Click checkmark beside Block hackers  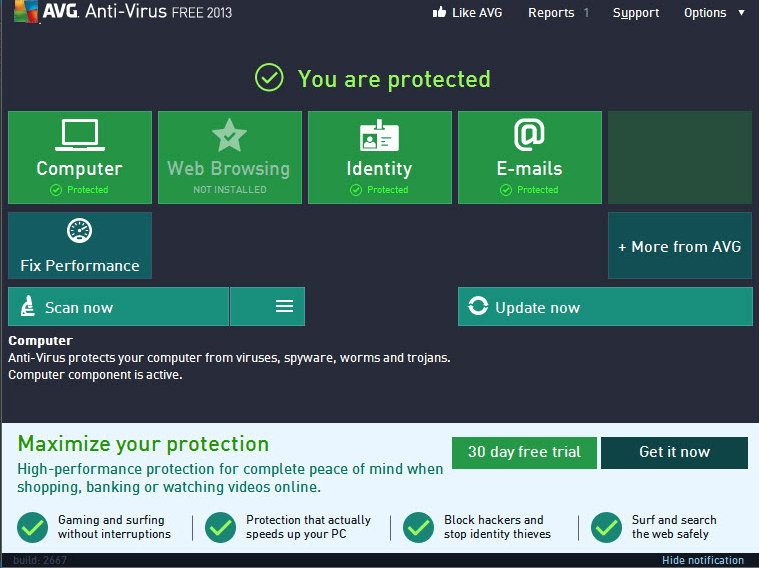pos(418,527)
